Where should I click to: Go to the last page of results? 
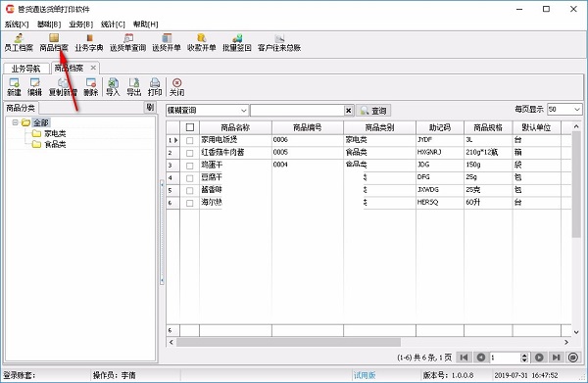(556, 358)
